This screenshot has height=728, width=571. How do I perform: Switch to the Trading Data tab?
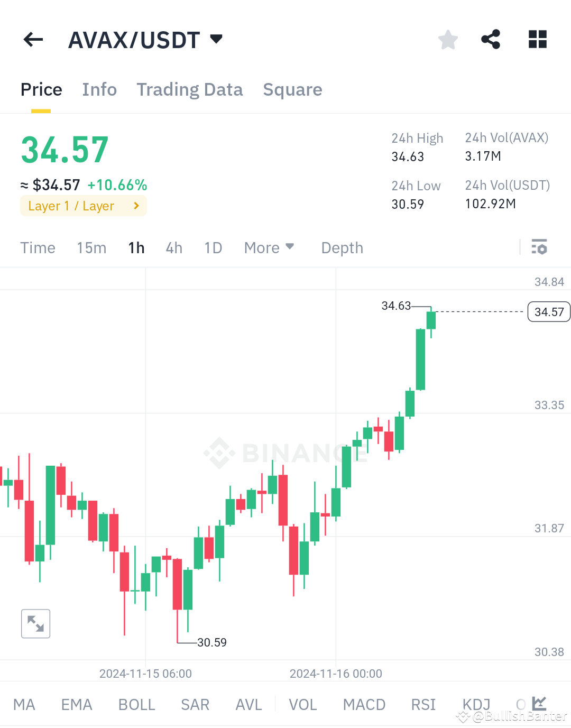190,89
